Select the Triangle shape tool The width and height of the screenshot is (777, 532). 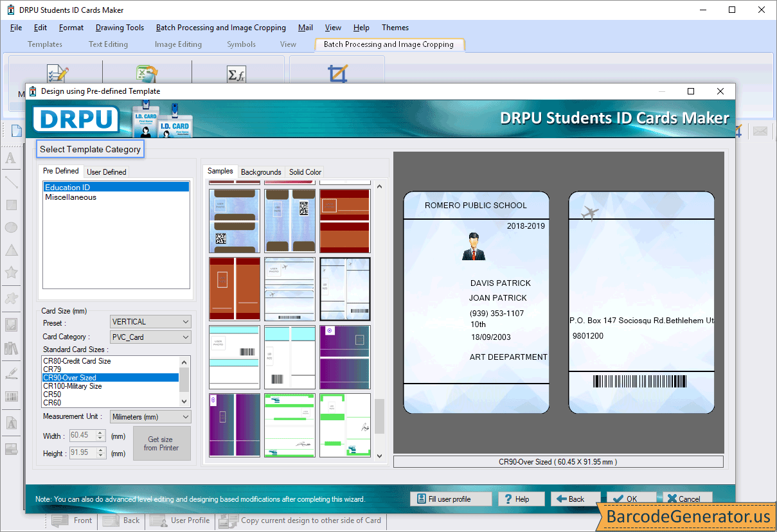click(x=11, y=250)
